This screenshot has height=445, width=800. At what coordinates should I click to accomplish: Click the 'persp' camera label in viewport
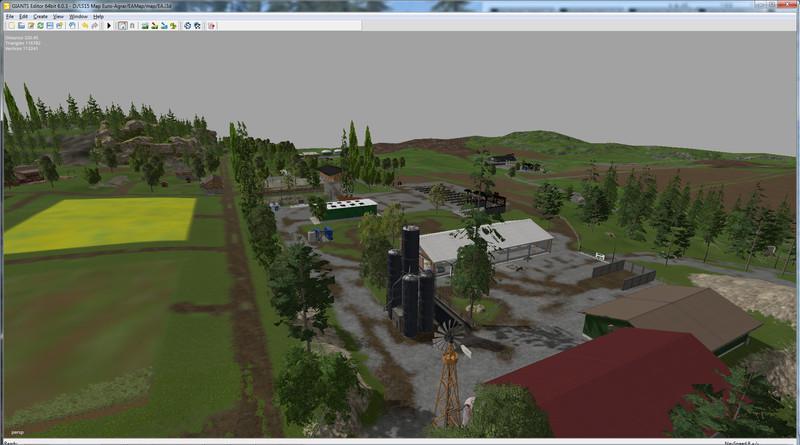click(17, 432)
